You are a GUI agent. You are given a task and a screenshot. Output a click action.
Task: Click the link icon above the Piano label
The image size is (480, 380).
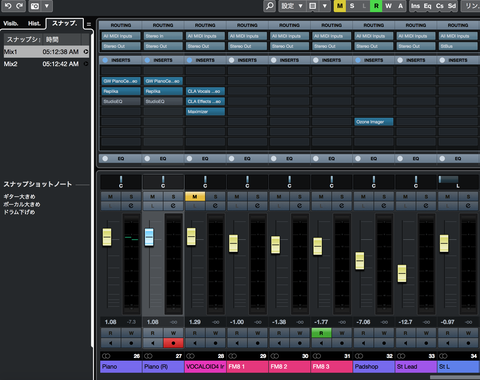106,356
